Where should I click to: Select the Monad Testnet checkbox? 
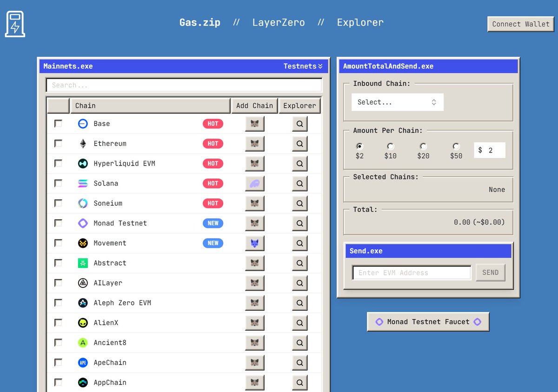(x=58, y=223)
